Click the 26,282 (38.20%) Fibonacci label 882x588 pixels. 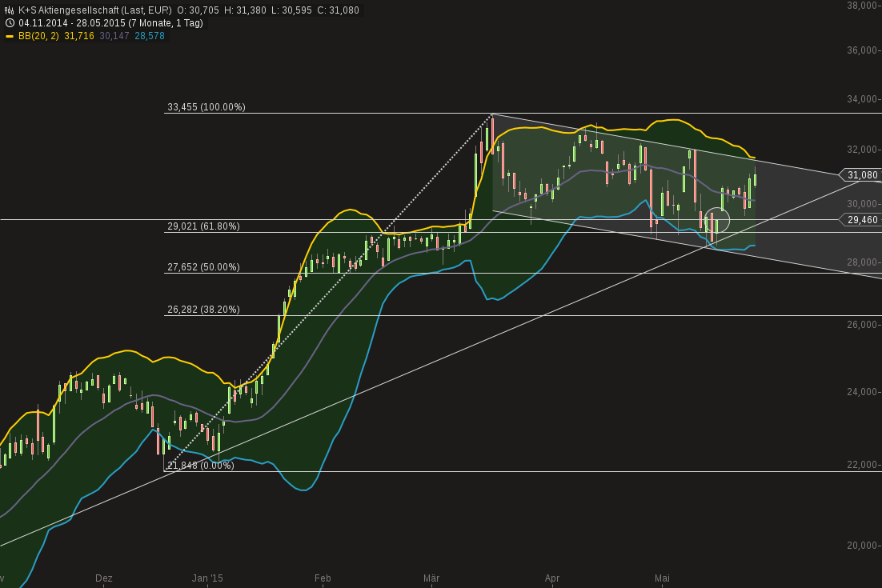tap(203, 309)
